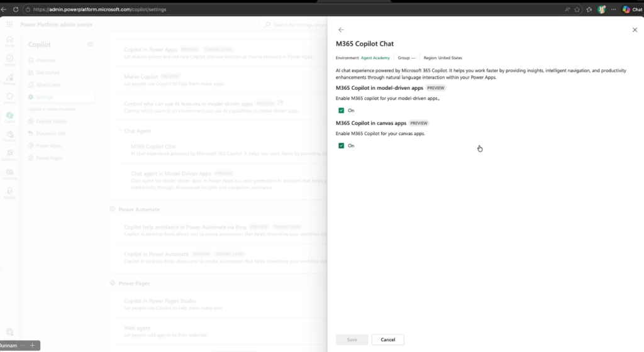Open the browser Favorites list icon

(589, 9)
